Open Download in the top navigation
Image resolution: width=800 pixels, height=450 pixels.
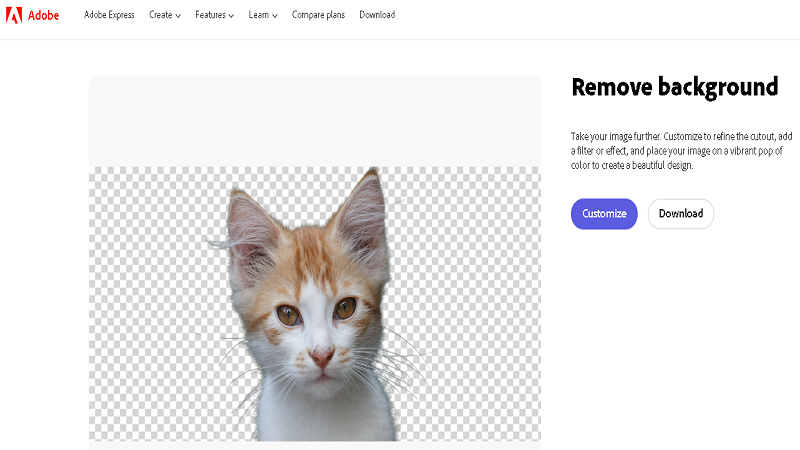pos(377,15)
